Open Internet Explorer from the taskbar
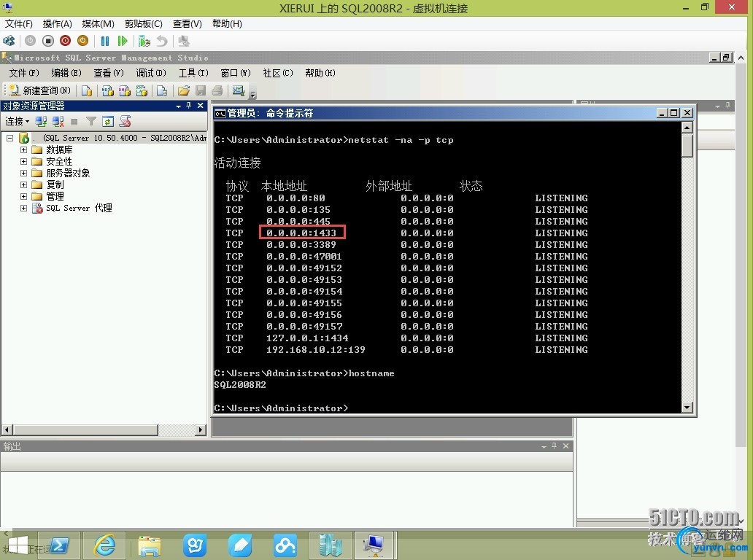 click(x=104, y=545)
